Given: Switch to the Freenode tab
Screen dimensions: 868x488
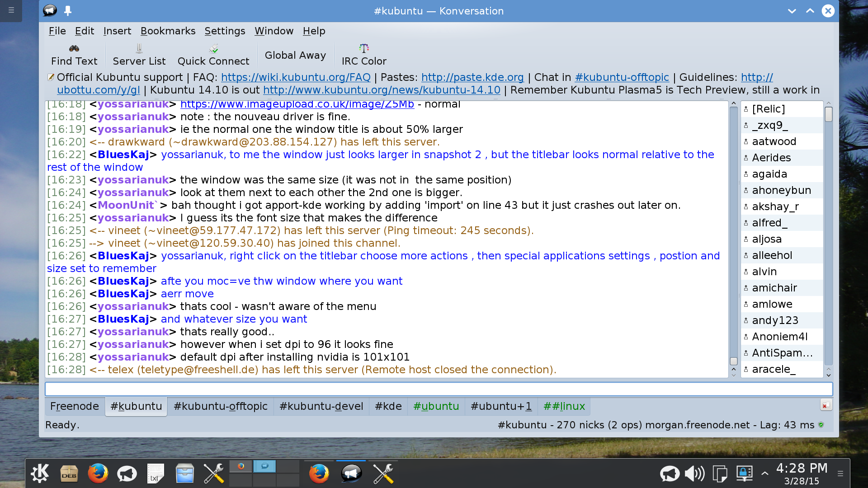Looking at the screenshot, I should pos(75,406).
